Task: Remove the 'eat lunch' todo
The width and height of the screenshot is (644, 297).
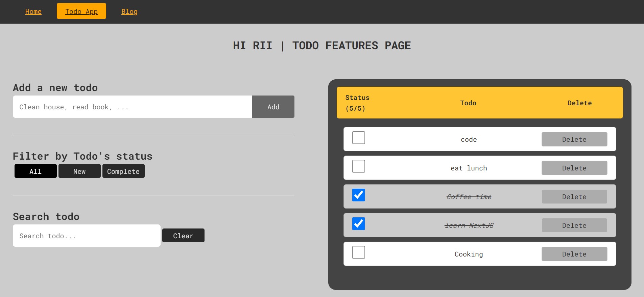Action: [x=574, y=168]
